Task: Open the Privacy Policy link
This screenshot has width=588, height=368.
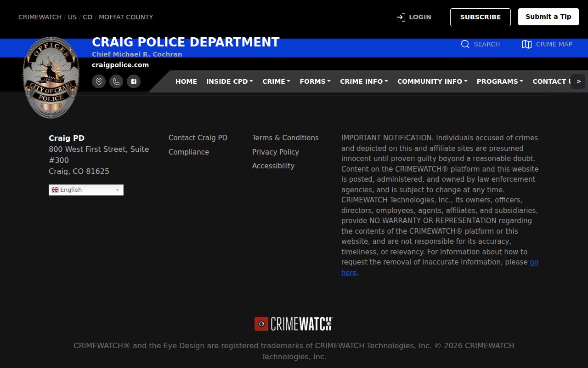Action: [276, 152]
